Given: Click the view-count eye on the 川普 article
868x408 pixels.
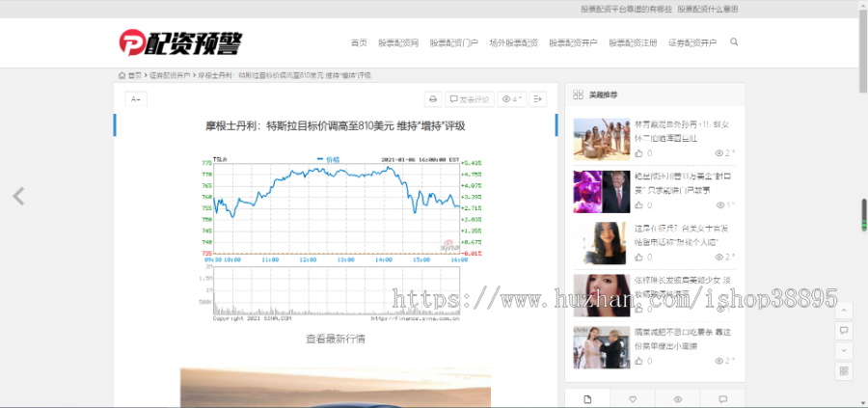Looking at the screenshot, I should tap(720, 204).
